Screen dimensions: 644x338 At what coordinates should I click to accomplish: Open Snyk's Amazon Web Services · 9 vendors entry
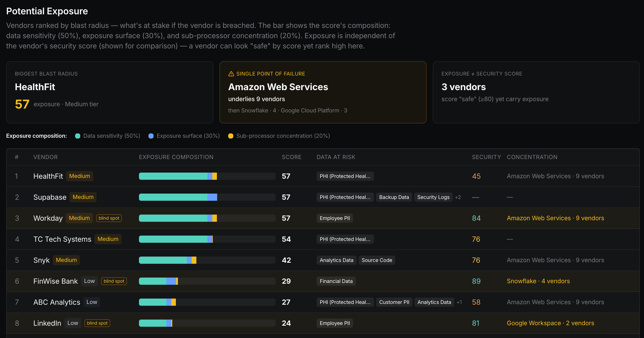[x=555, y=260]
